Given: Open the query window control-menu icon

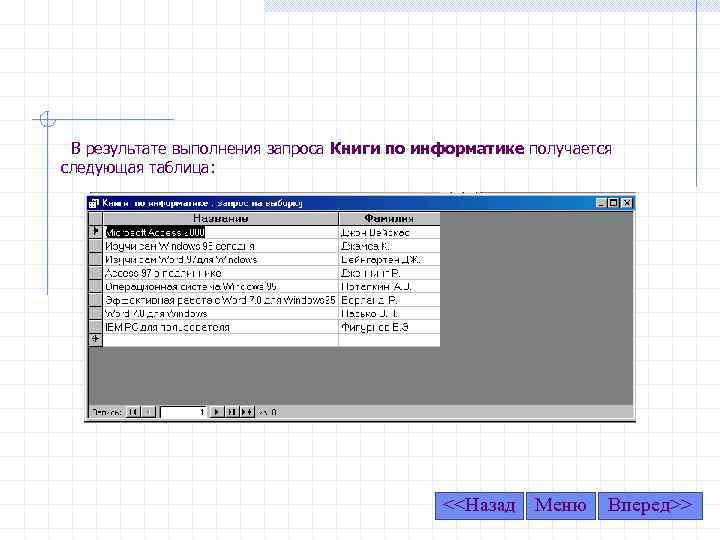Looking at the screenshot, I should point(94,203).
